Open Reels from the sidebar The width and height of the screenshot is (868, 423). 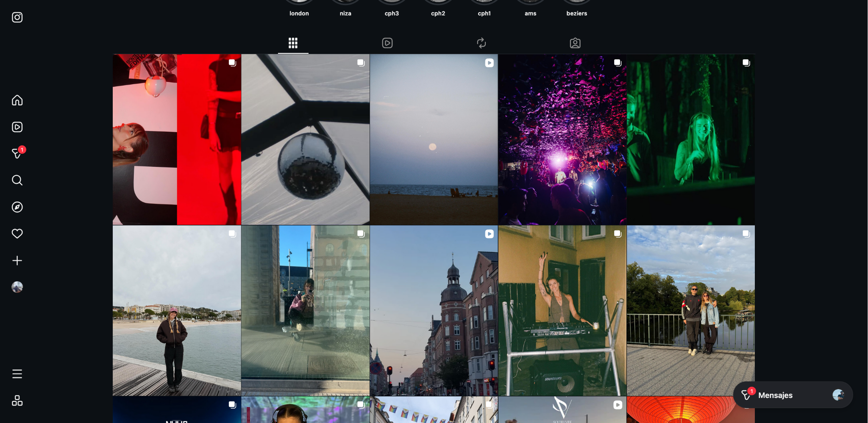click(17, 127)
